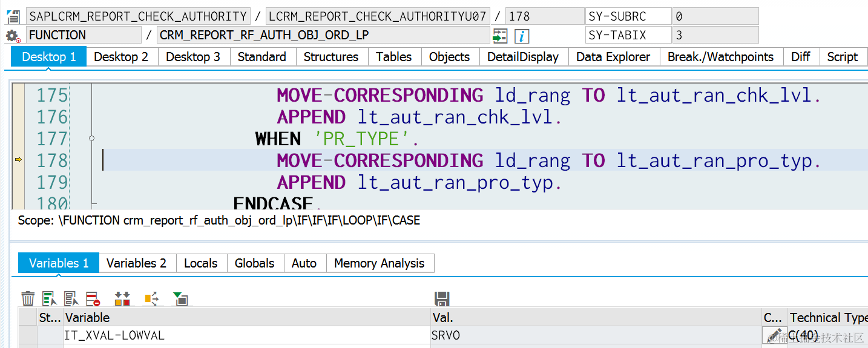868x348 pixels.
Task: Click the SAPLCRM_REPORT_CHECK_AUTHORITY program field
Action: coord(139,16)
